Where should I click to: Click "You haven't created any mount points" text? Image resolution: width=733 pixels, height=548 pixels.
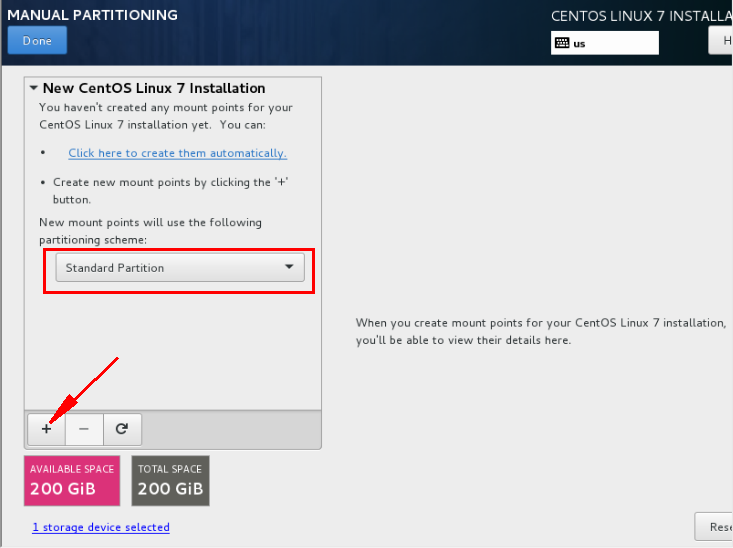166,116
